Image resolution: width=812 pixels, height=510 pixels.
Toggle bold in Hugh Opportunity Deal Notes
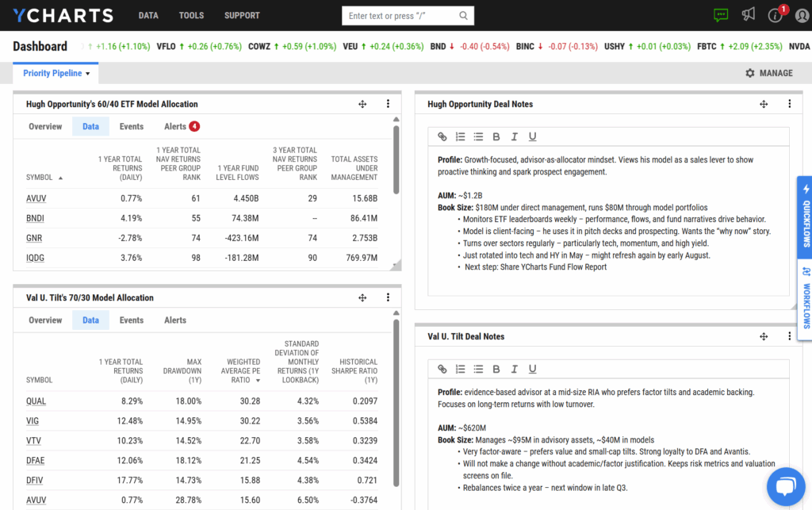496,136
